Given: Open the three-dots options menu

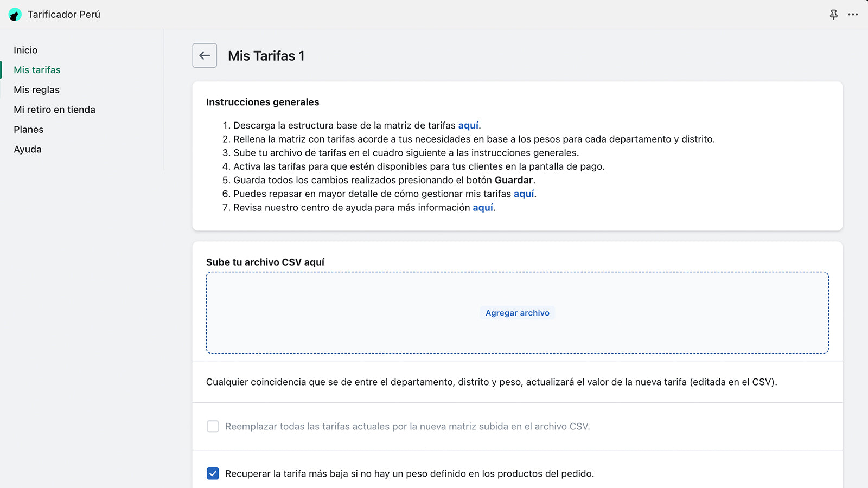Looking at the screenshot, I should pos(854,15).
